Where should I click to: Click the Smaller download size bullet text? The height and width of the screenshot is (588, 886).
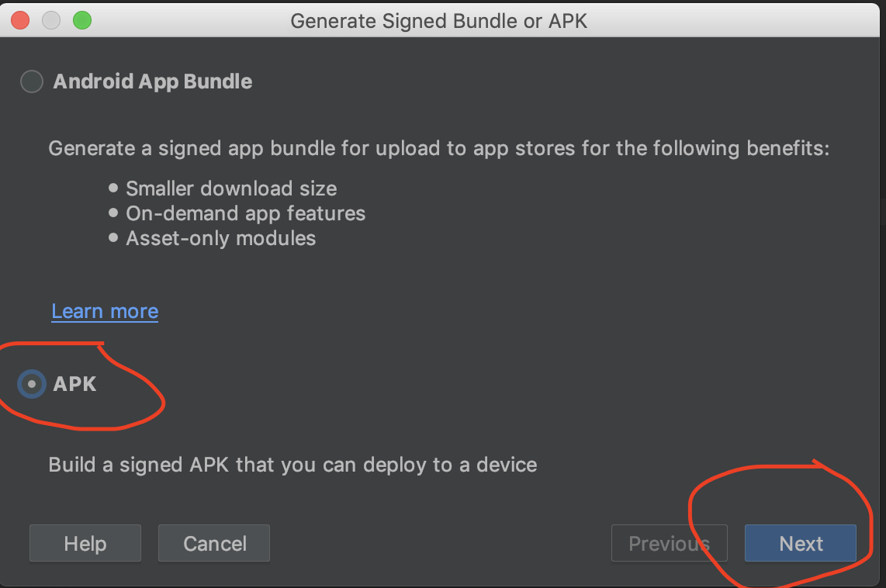click(231, 189)
